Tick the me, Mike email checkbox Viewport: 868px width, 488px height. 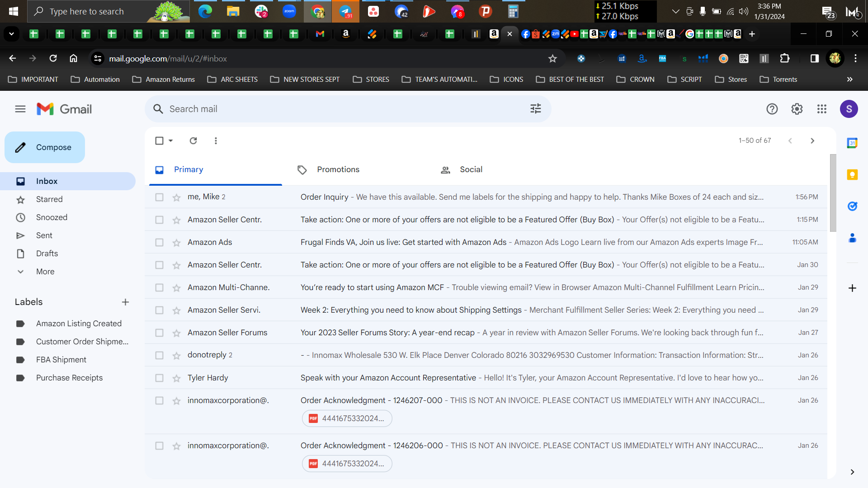(159, 197)
